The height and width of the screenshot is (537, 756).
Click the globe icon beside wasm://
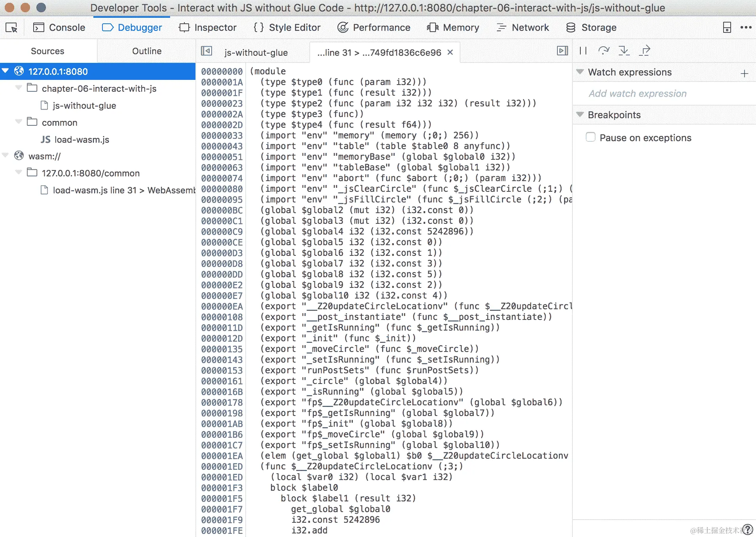point(19,155)
